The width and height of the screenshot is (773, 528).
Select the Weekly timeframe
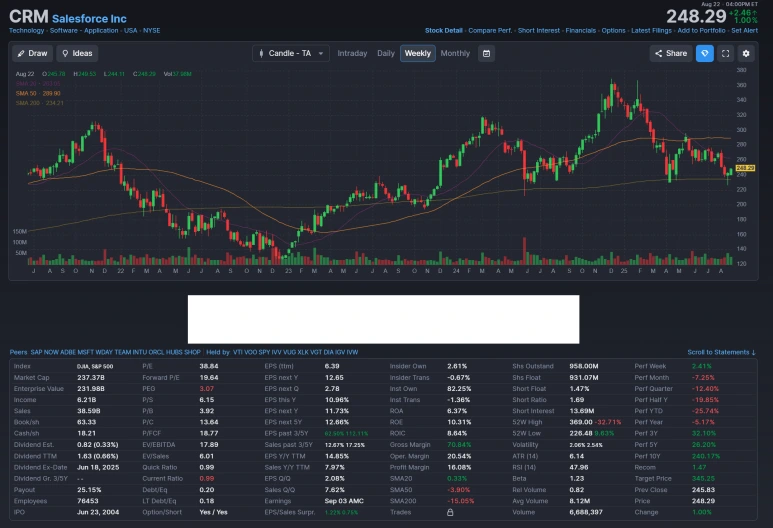[x=418, y=53]
